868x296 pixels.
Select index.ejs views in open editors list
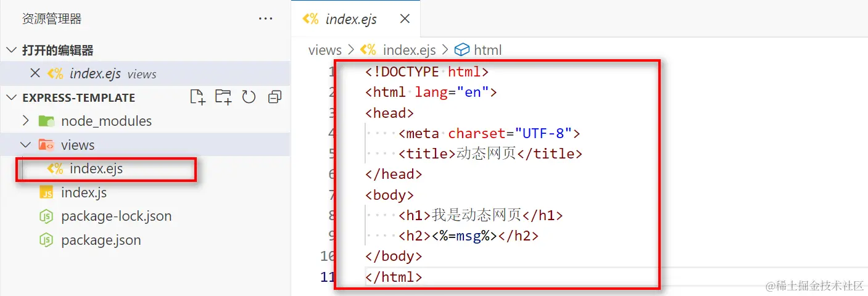145,73
